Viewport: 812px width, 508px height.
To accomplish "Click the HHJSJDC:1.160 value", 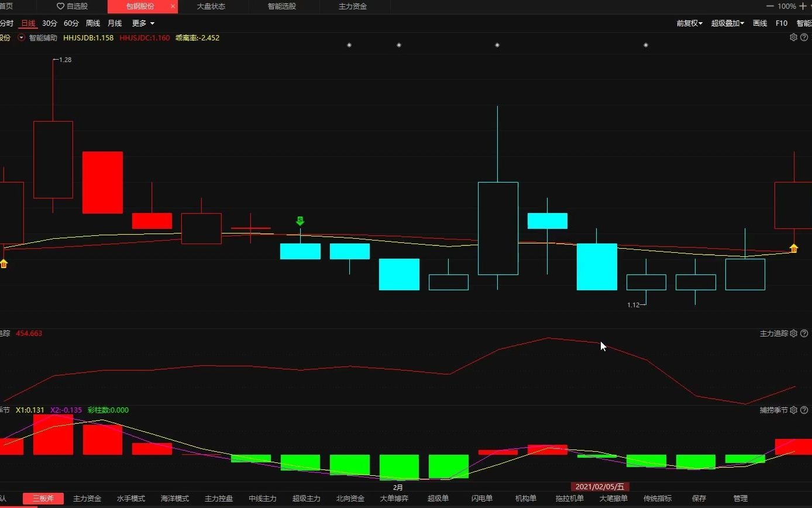I will click(144, 37).
